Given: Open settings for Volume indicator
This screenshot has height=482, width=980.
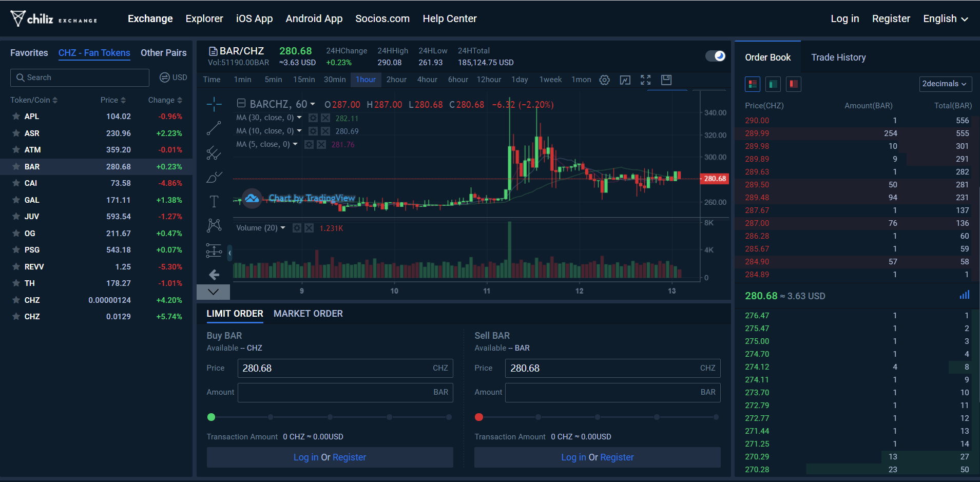Looking at the screenshot, I should coord(297,228).
